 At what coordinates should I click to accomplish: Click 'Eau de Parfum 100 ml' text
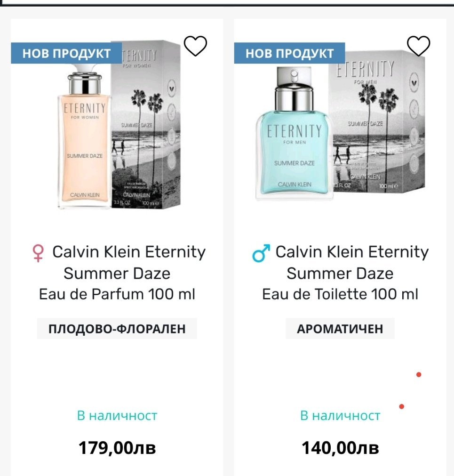click(117, 295)
